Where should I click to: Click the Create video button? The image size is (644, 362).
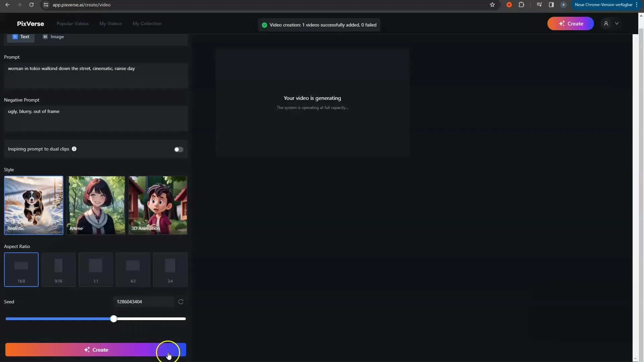coord(96,350)
